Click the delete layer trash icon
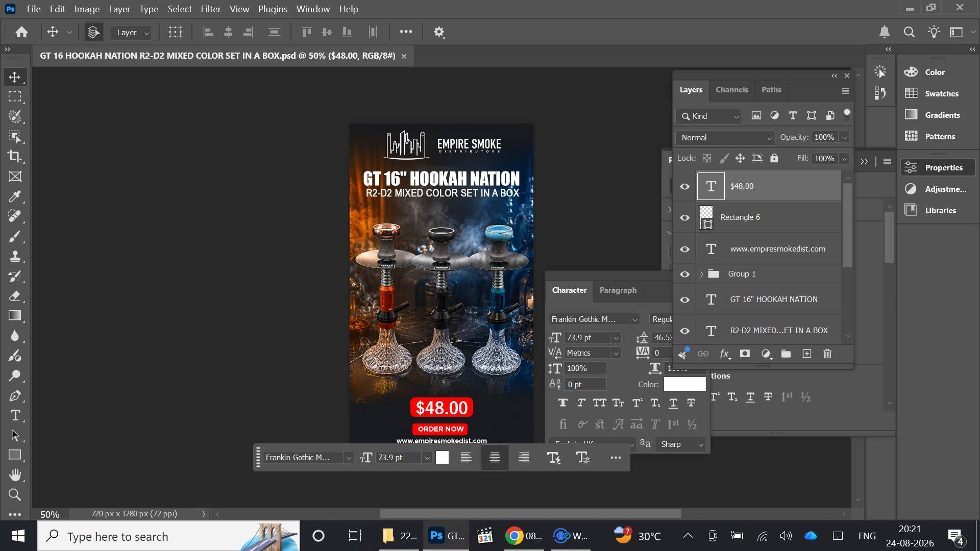 (827, 354)
